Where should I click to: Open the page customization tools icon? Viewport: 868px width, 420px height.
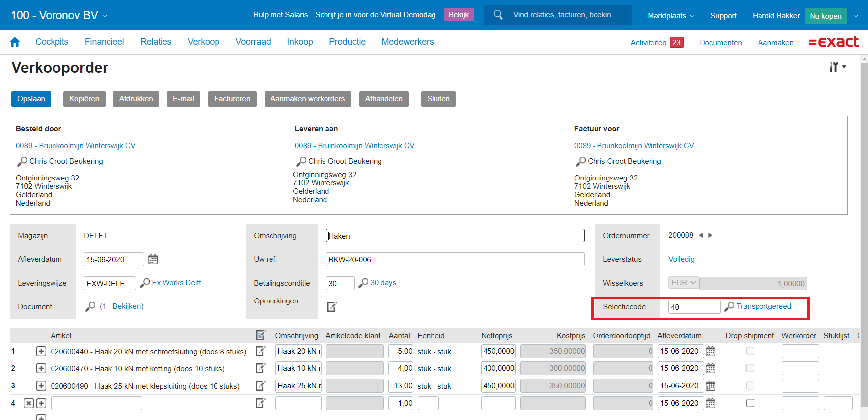838,67
